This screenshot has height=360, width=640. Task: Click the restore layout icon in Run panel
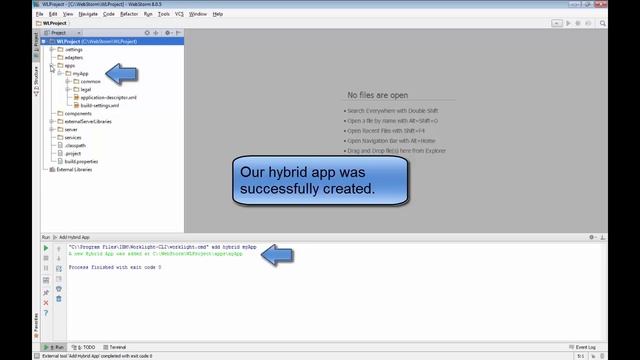(x=46, y=280)
